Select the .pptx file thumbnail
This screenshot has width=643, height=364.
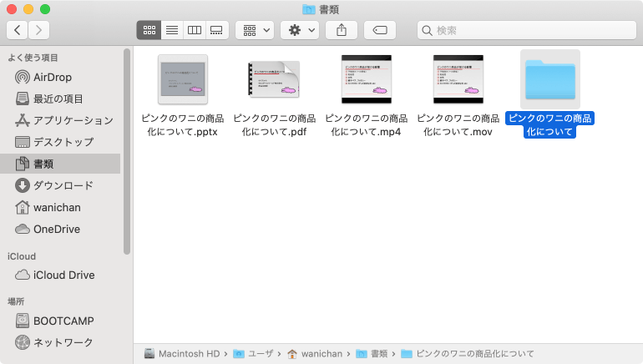[183, 79]
